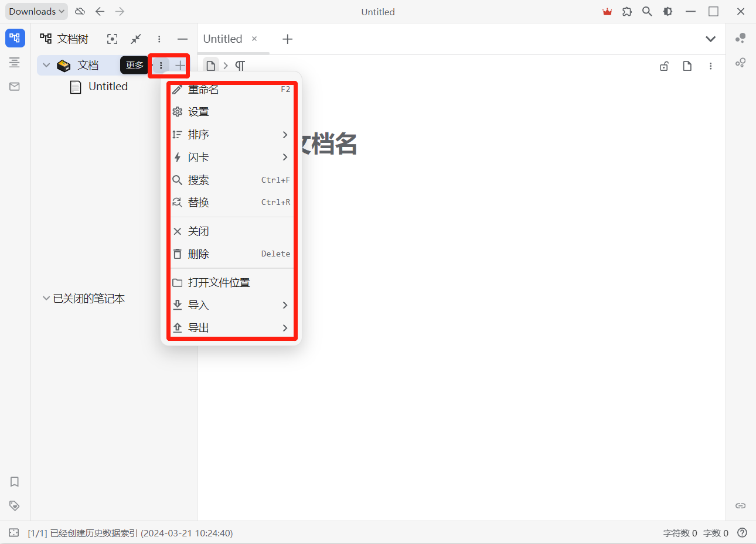The height and width of the screenshot is (544, 756).
Task: Click the document breadcrumb icon
Action: point(211,66)
